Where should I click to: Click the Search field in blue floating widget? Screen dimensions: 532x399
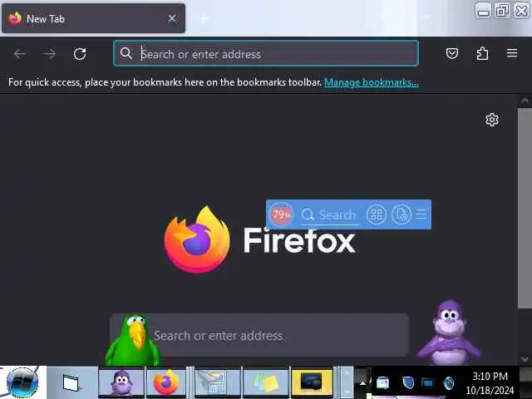point(330,214)
